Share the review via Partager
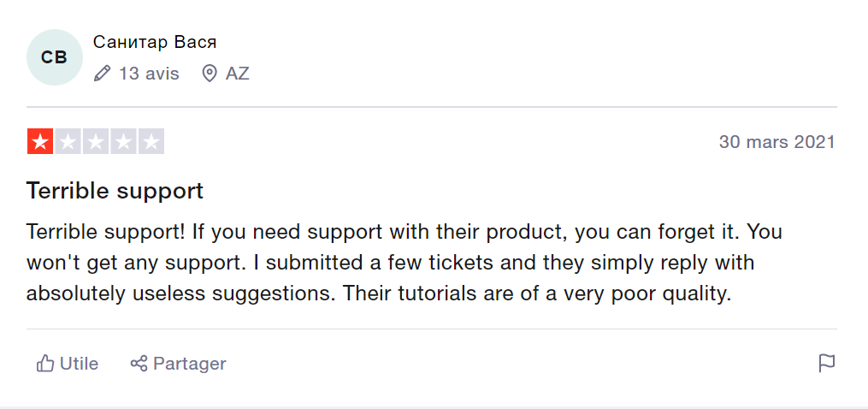The height and width of the screenshot is (409, 868). [189, 364]
